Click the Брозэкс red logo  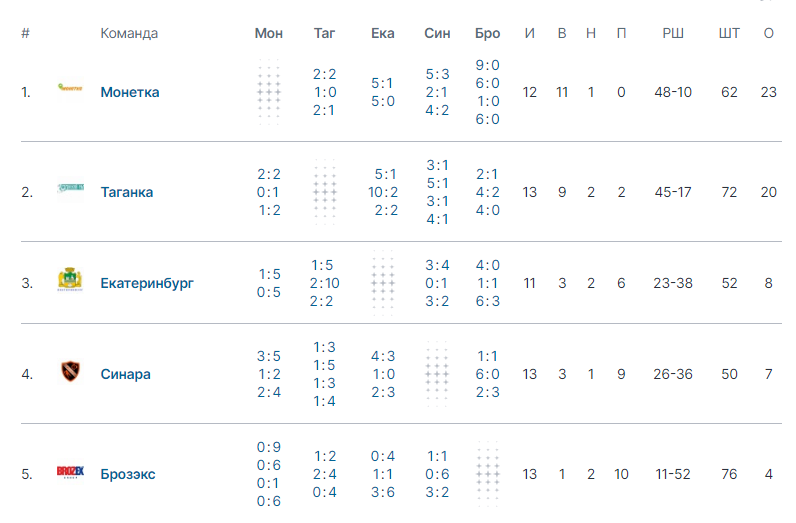pos(70,472)
